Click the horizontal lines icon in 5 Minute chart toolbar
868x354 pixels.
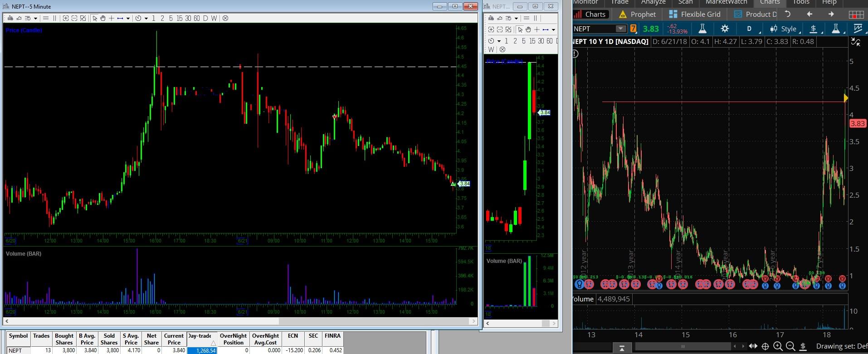click(x=45, y=18)
